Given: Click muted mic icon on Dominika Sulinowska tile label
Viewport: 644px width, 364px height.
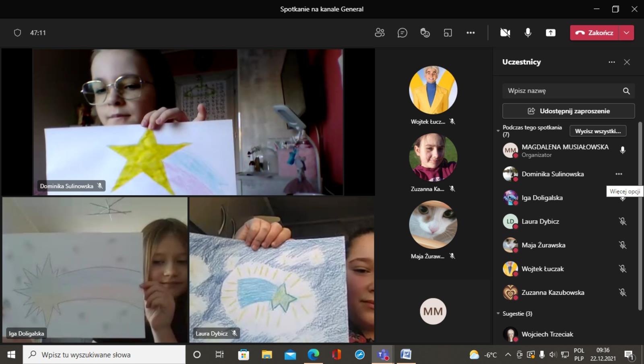Looking at the screenshot, I should [100, 186].
